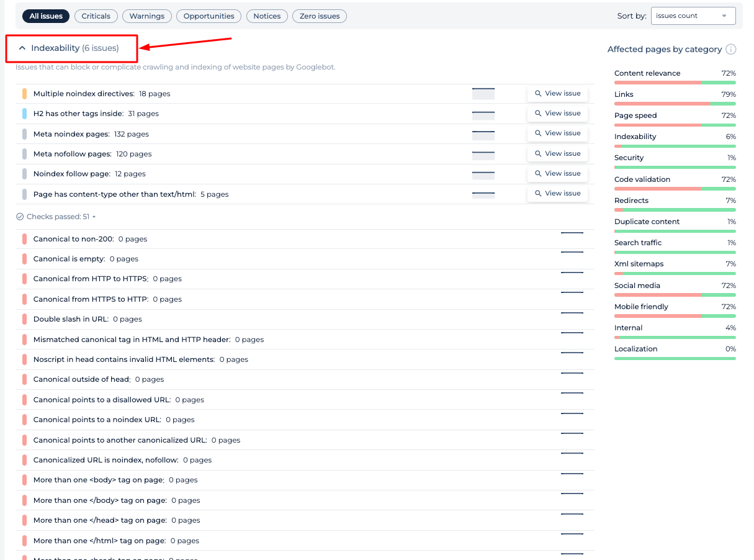Click the Canonical outside of head check
This screenshot has width=754, height=560.
pyautogui.click(x=305, y=379)
